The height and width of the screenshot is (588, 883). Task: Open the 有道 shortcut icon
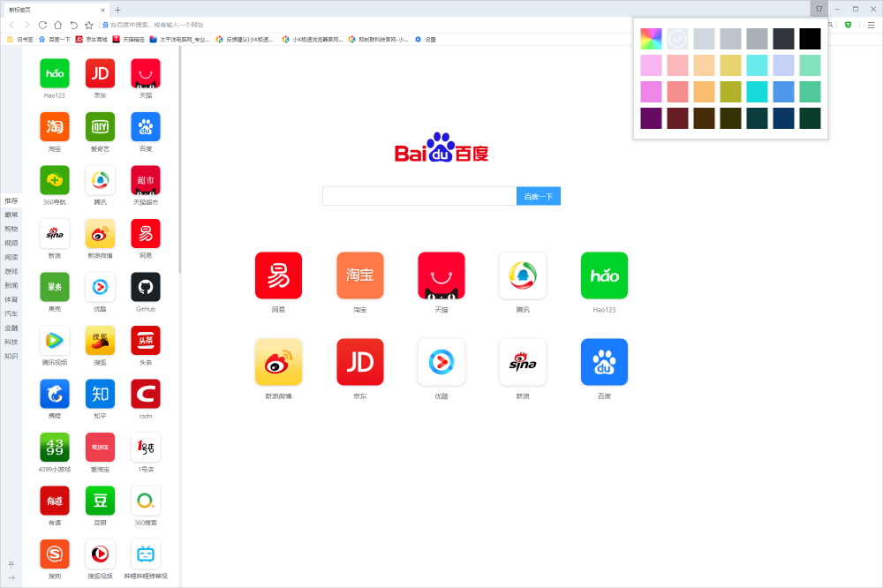(x=55, y=501)
